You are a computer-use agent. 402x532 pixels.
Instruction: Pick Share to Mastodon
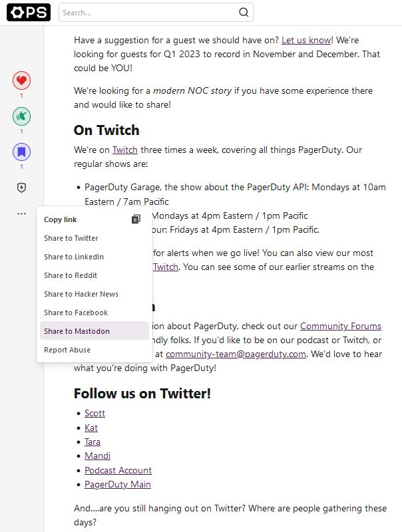pyautogui.click(x=77, y=331)
